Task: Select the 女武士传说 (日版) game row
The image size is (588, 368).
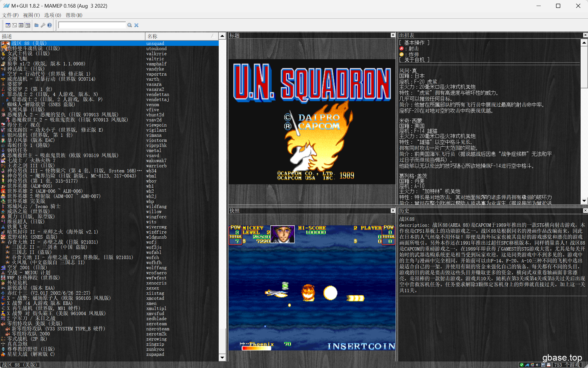Action: (109, 54)
